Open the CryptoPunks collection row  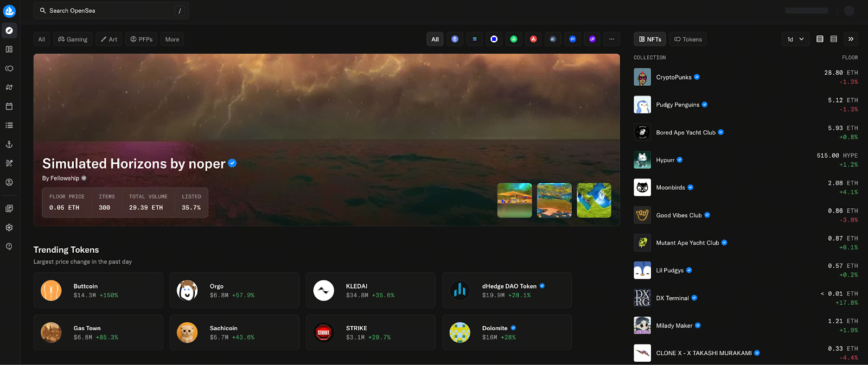click(746, 77)
